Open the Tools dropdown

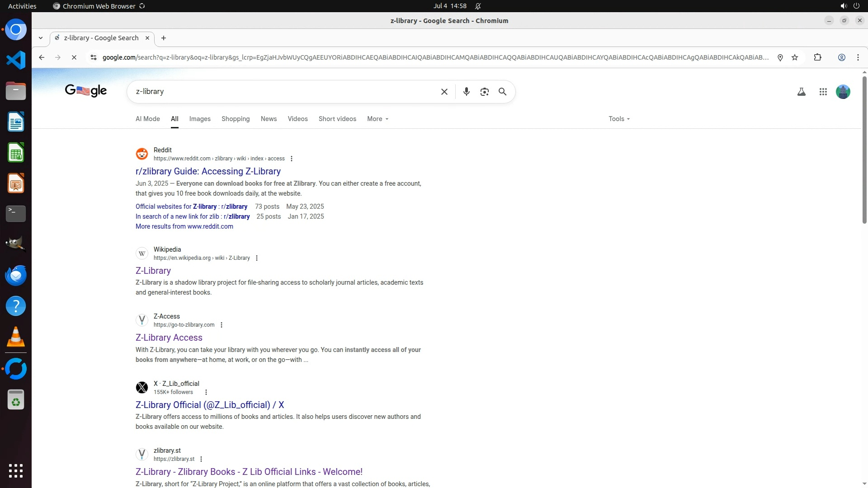coord(618,119)
